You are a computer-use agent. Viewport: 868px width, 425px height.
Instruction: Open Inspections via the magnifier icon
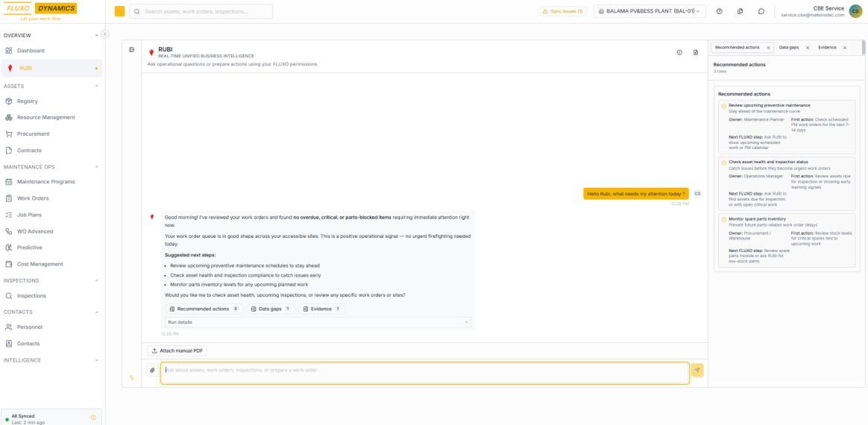pos(9,295)
